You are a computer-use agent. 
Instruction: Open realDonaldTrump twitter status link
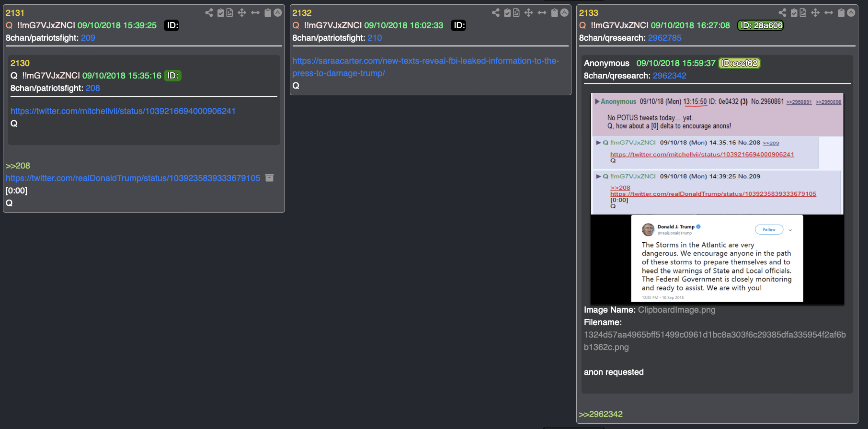pos(133,178)
